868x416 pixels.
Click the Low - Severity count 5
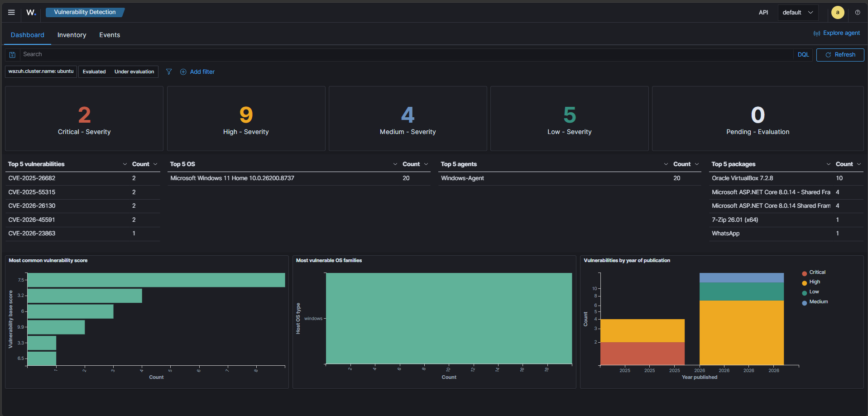(x=570, y=115)
